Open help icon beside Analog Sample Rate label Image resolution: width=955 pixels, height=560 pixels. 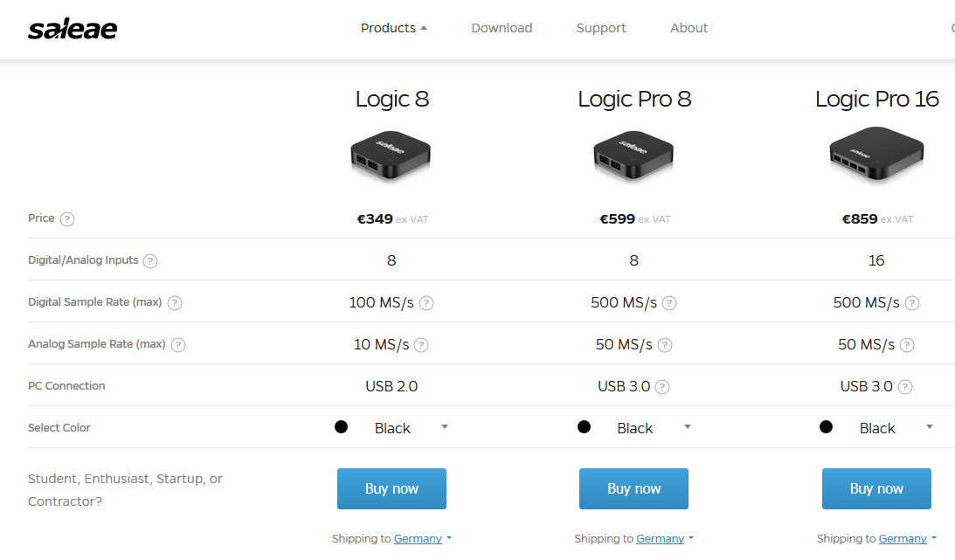(x=178, y=345)
